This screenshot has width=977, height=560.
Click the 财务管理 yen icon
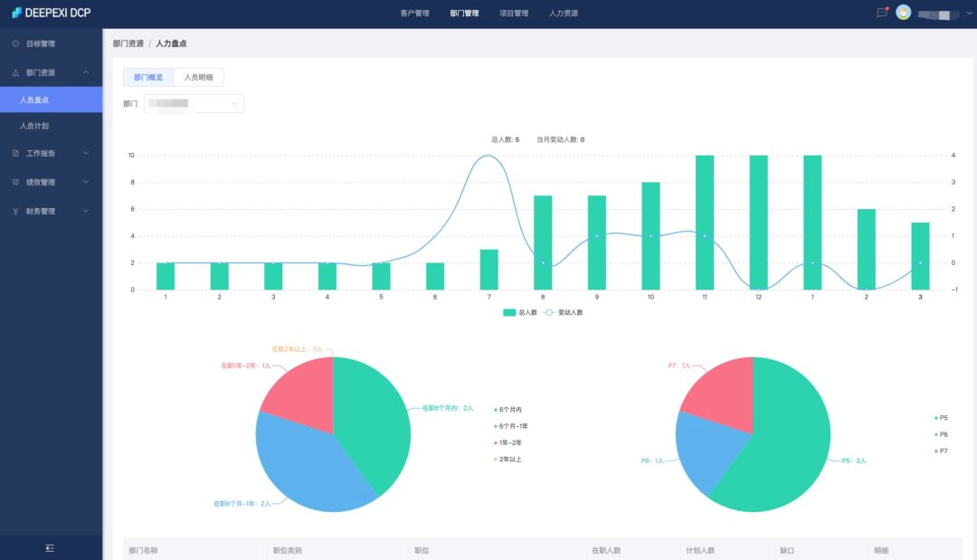pyautogui.click(x=15, y=211)
